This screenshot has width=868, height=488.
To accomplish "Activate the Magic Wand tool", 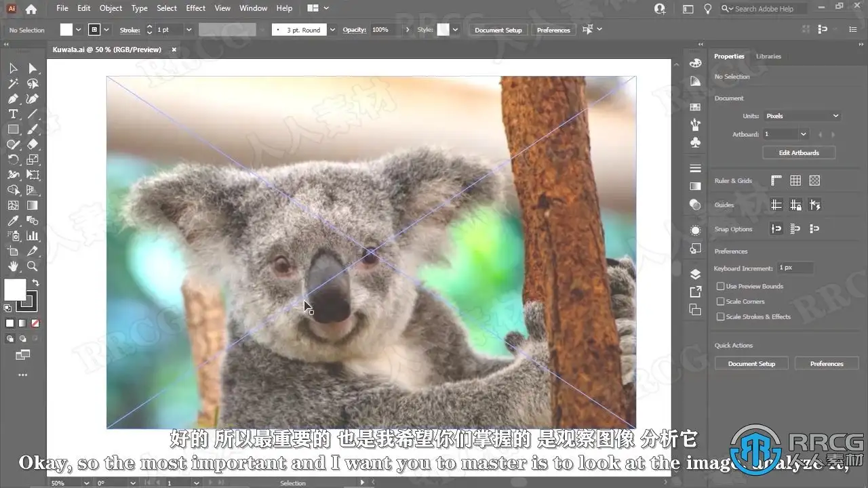I will [13, 84].
